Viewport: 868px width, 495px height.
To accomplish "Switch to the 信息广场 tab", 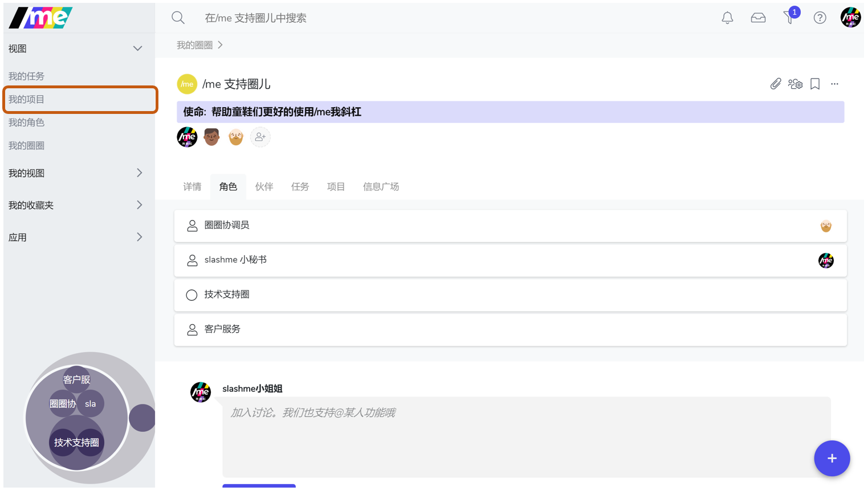I will [381, 186].
